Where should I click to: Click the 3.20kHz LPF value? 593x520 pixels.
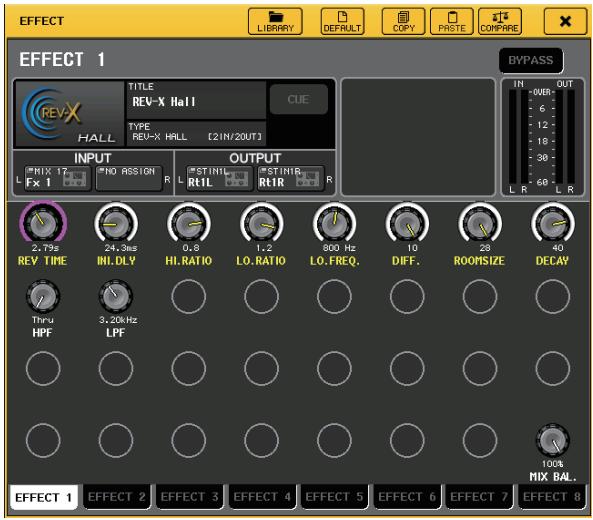click(x=118, y=320)
